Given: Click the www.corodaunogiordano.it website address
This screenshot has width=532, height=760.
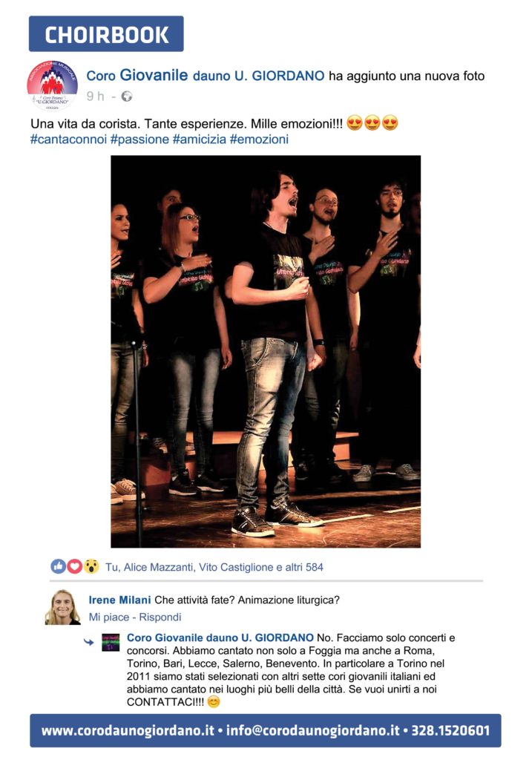Looking at the screenshot, I should pyautogui.click(x=128, y=730).
